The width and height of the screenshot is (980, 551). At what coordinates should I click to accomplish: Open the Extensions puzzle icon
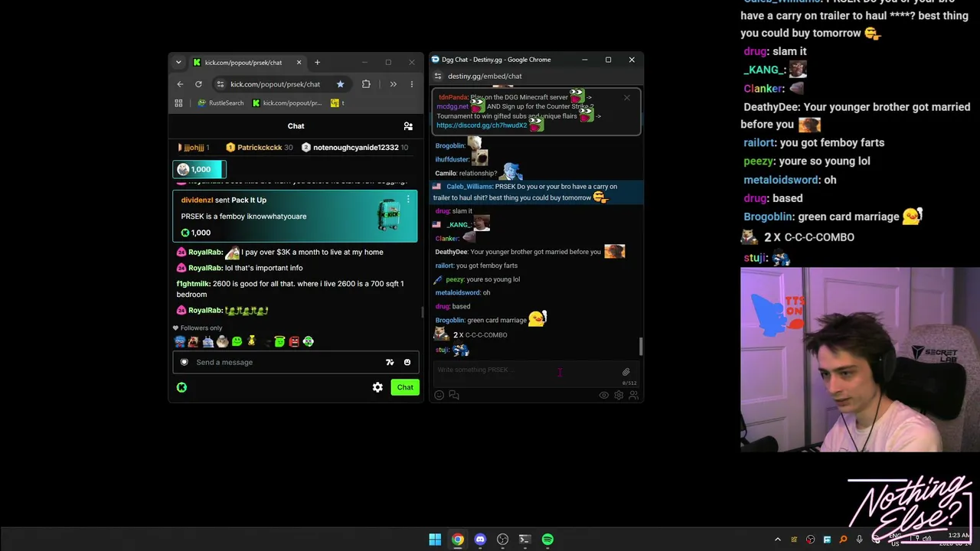click(x=366, y=84)
